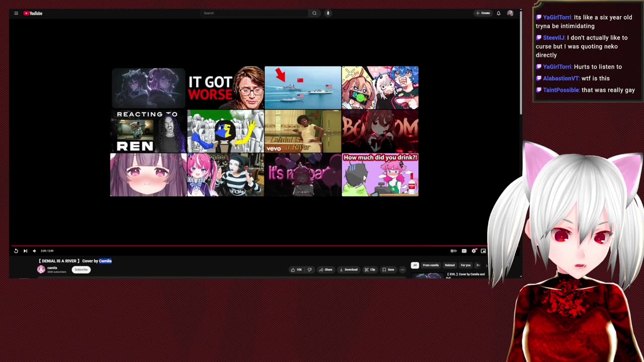This screenshot has height=362, width=644.
Task: Open blushing purple-haired girl thumbnail
Action: click(148, 175)
